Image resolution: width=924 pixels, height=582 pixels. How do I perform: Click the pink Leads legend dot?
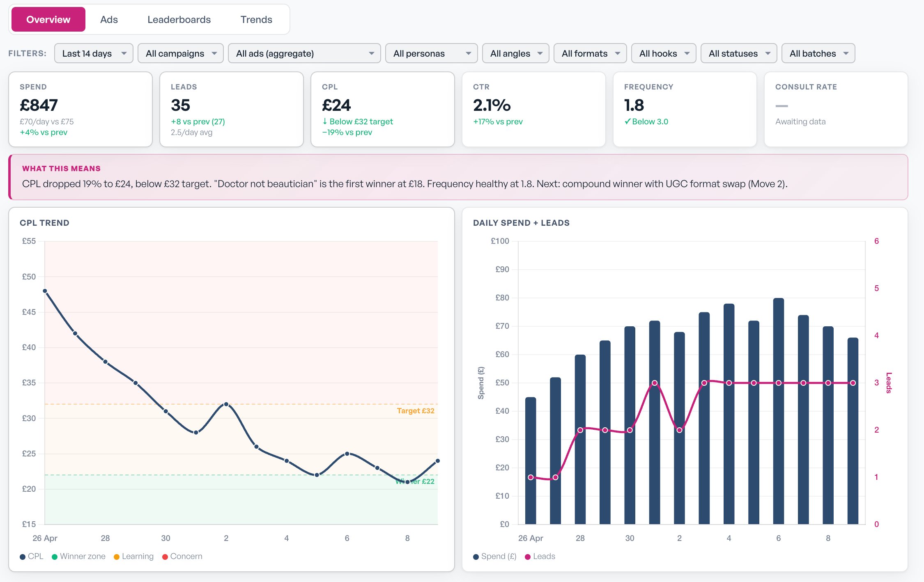(528, 557)
